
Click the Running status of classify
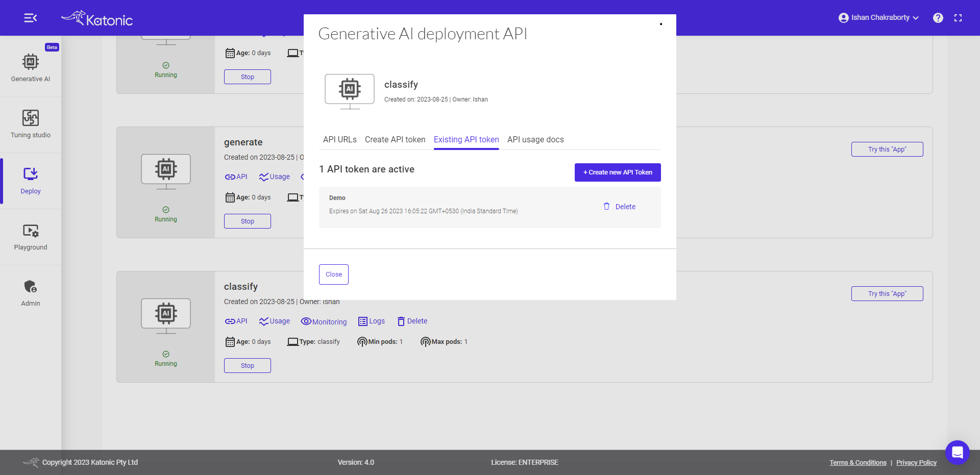tap(166, 359)
